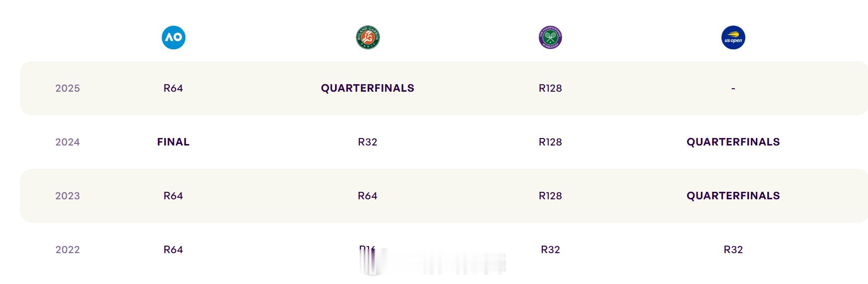Click the Roland Garros logo icon
Screen dimensions: 868x284
point(368,37)
